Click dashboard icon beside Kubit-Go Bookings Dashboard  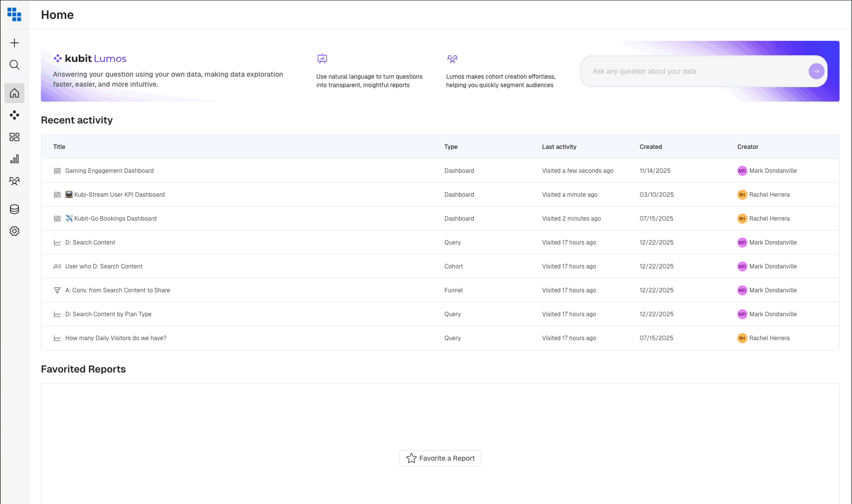[x=57, y=219]
